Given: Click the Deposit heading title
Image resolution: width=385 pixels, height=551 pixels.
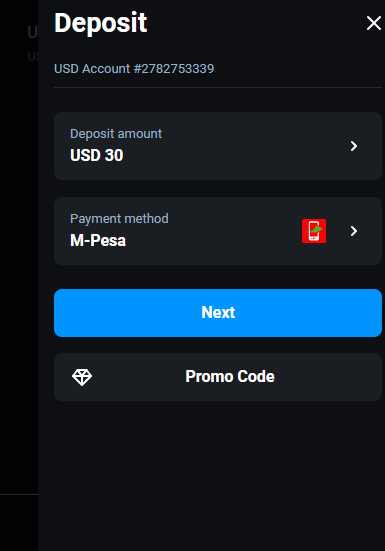Looking at the screenshot, I should (100, 23).
